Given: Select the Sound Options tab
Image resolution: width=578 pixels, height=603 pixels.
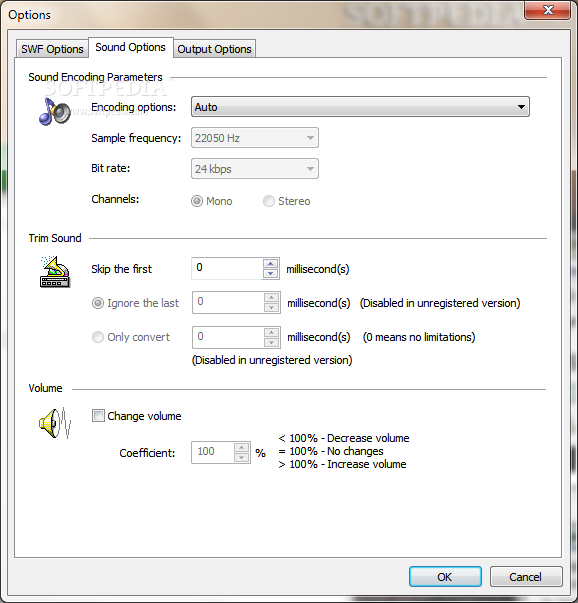Looking at the screenshot, I should pyautogui.click(x=131, y=47).
